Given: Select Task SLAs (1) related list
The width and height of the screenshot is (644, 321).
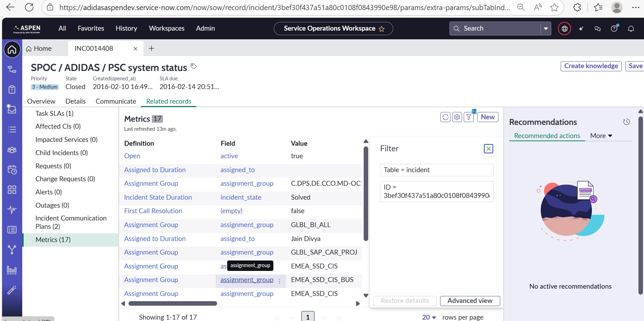Looking at the screenshot, I should tap(54, 113).
